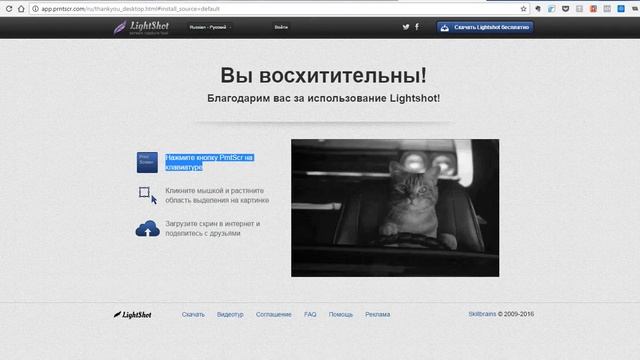Open the Видеотур footer link
640x360 pixels.
[x=230, y=314]
